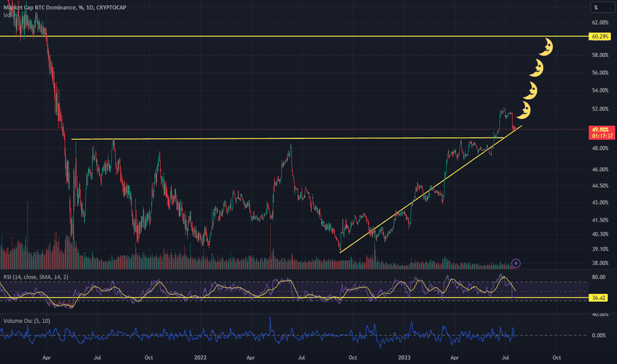Select the moon sticker beside the 58.00% level
The height and width of the screenshot is (364, 617).
(x=546, y=47)
